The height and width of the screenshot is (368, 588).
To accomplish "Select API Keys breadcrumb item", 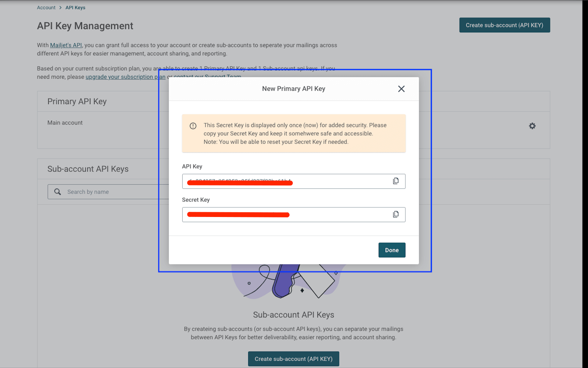I will pos(75,8).
